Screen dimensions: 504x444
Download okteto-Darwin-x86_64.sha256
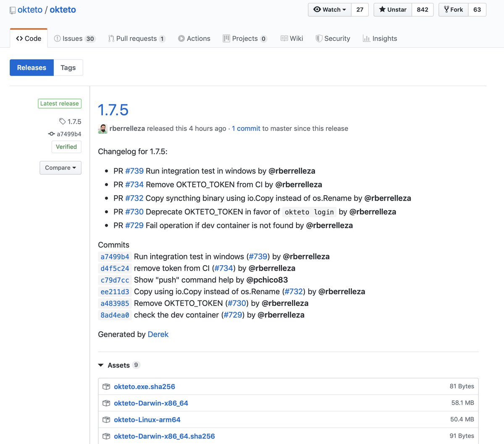[x=164, y=436]
